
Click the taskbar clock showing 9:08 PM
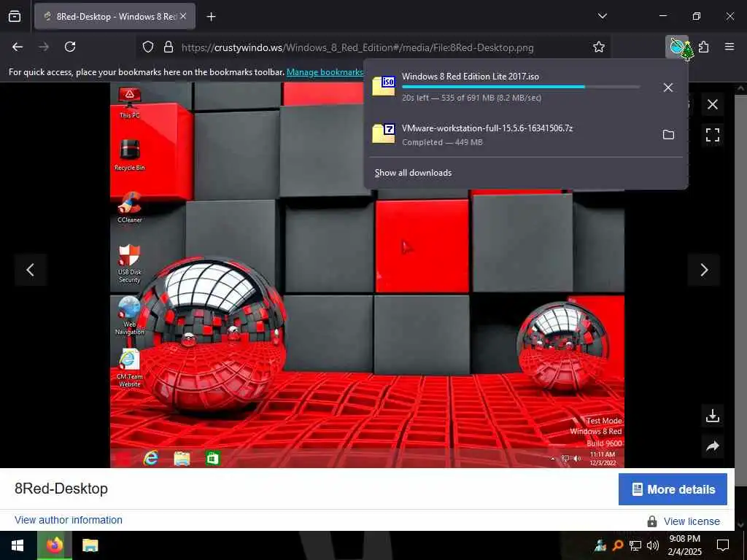point(684,545)
